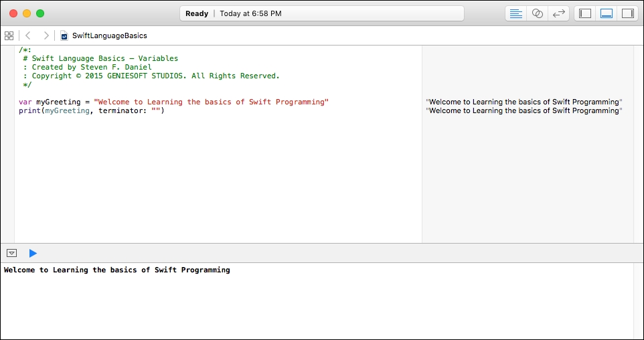Viewport: 644px width, 340px height.
Task: Toggle the debug area panel
Action: 607,13
